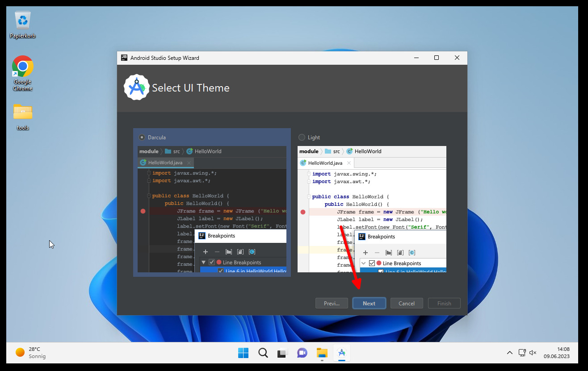Close the Android Studio Setup Wizard window
588x371 pixels.
click(x=457, y=58)
